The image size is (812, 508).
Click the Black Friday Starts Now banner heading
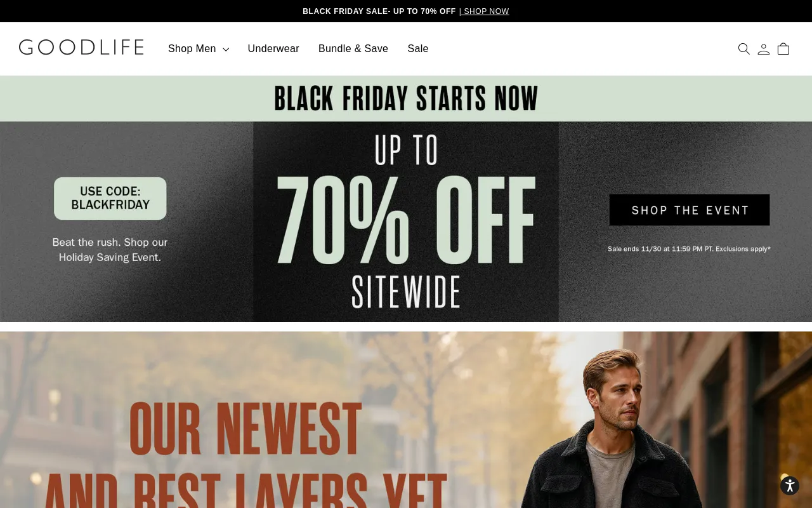[406, 98]
